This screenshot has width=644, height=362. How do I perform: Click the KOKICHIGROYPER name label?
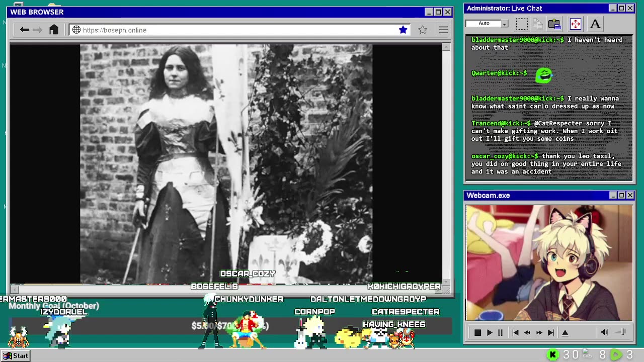point(404,287)
